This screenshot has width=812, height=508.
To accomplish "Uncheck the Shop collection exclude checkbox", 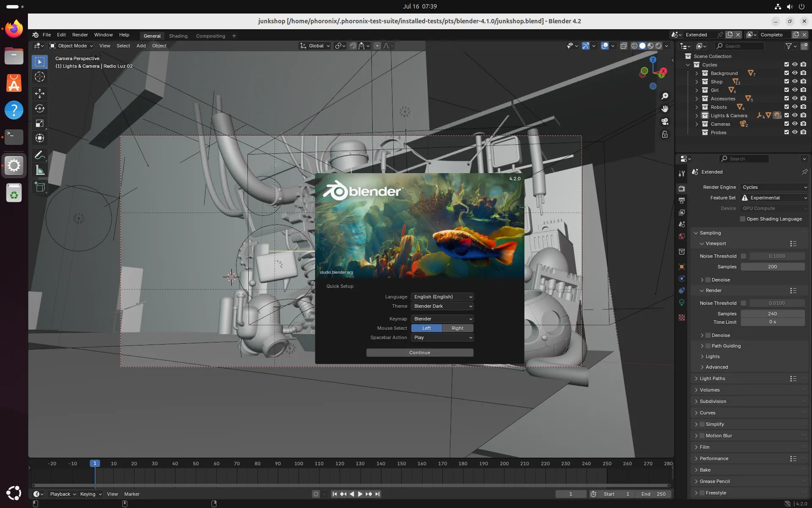I will click(x=787, y=82).
